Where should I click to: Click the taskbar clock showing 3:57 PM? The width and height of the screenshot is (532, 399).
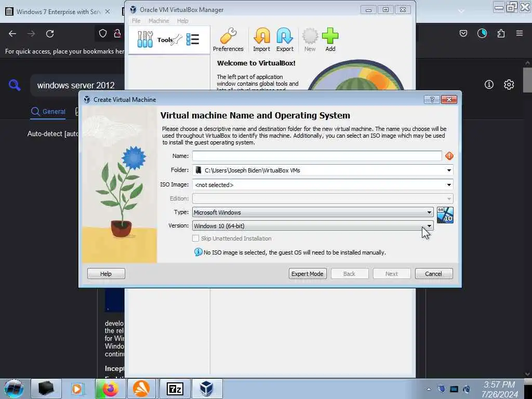coord(499,390)
